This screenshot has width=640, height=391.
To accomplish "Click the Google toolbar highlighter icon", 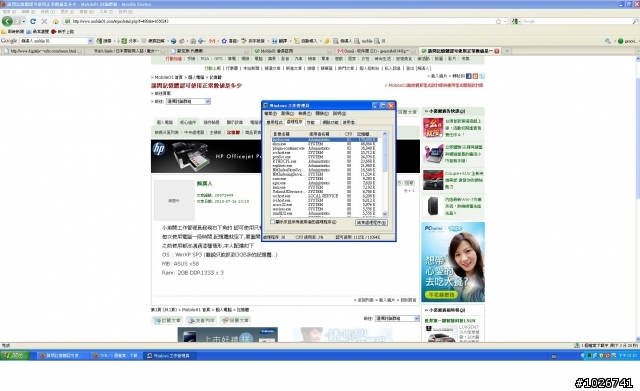I will pyautogui.click(x=327, y=41).
